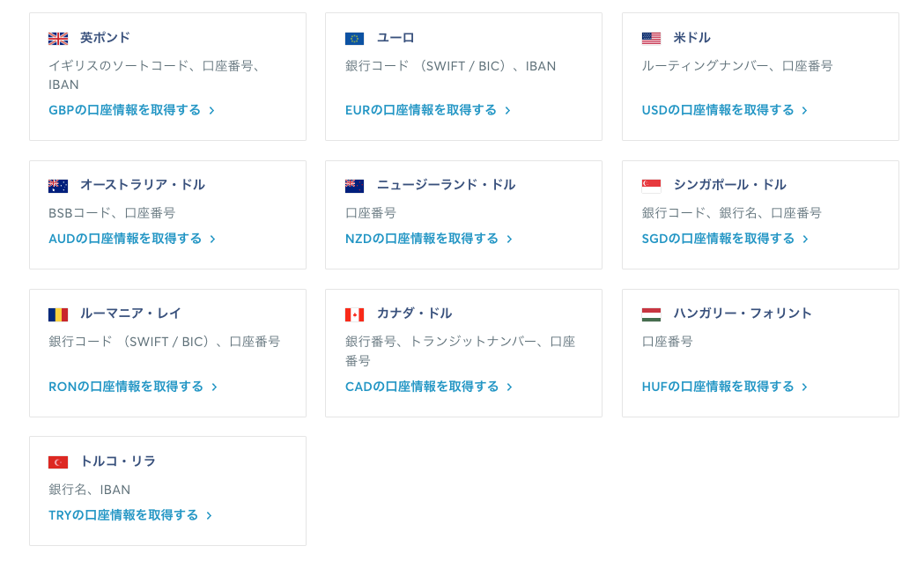
Task: Open USDの口座情報を取得する link
Action: coord(717,110)
